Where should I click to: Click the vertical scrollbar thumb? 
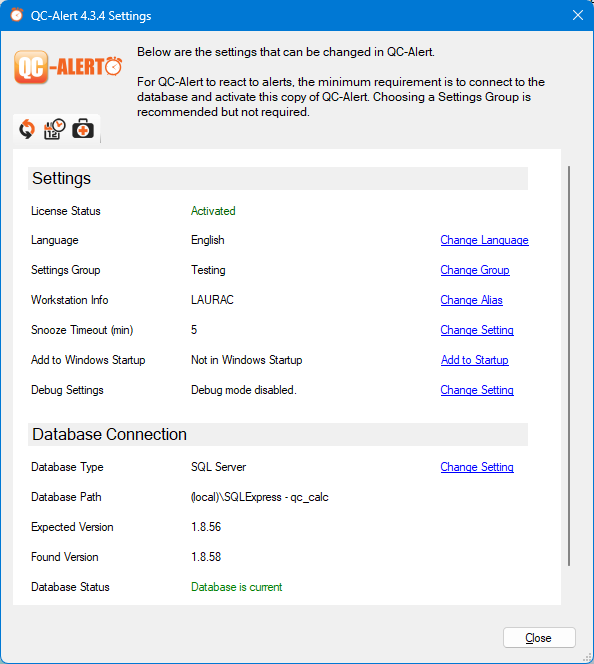click(x=569, y=366)
